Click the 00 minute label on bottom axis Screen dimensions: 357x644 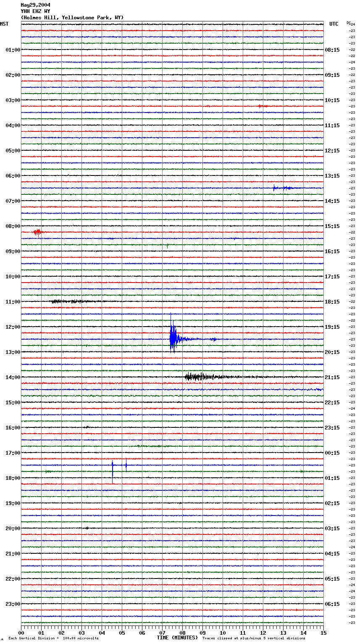click(21, 633)
